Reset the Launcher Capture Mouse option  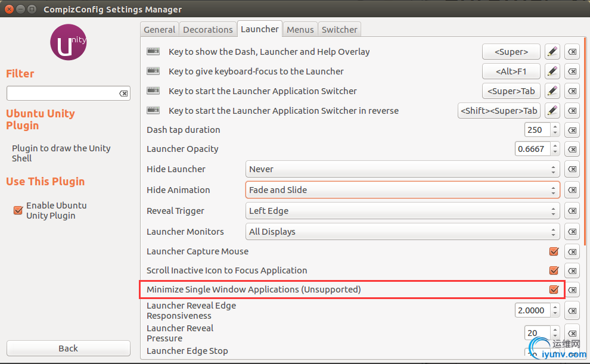[572, 251]
